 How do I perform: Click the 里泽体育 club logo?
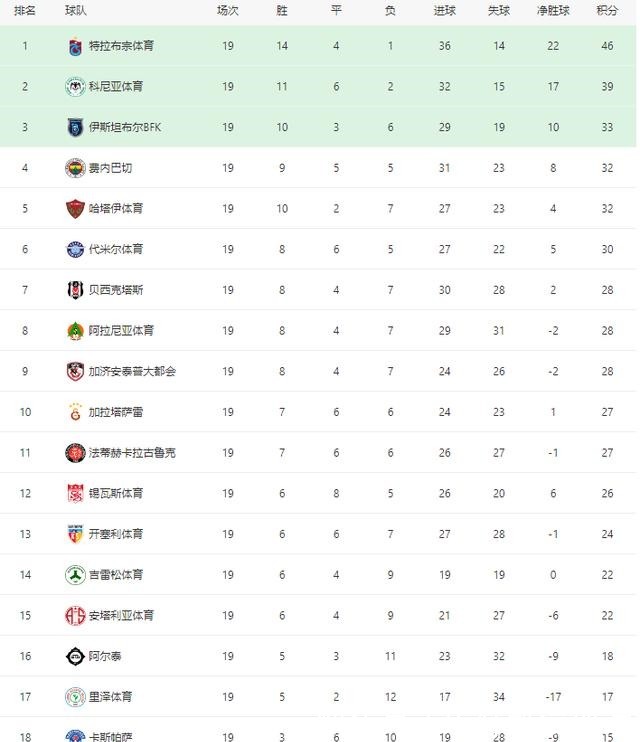click(75, 697)
